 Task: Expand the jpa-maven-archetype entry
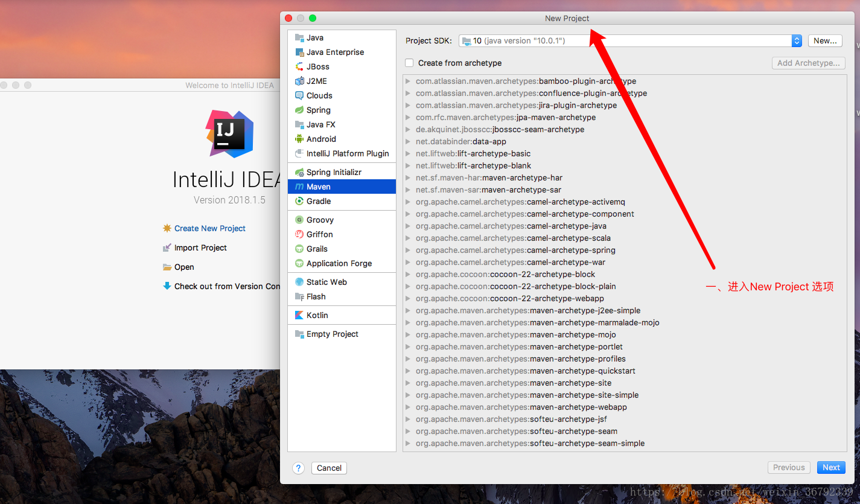(409, 117)
